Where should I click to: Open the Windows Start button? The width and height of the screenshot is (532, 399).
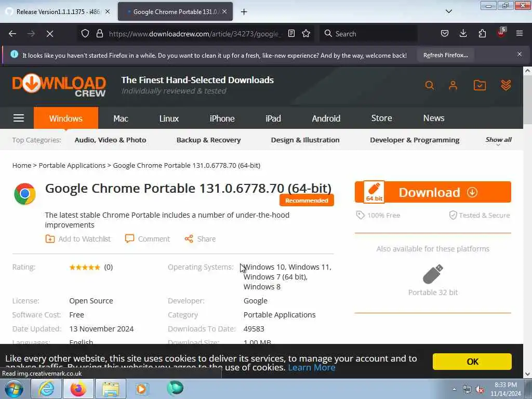14,389
